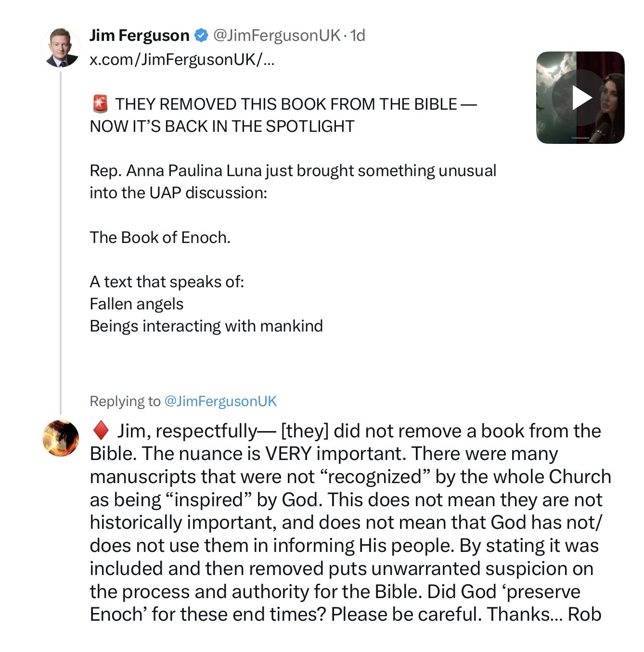Click the @JimFergusonUK handle beside the name

pos(276,35)
